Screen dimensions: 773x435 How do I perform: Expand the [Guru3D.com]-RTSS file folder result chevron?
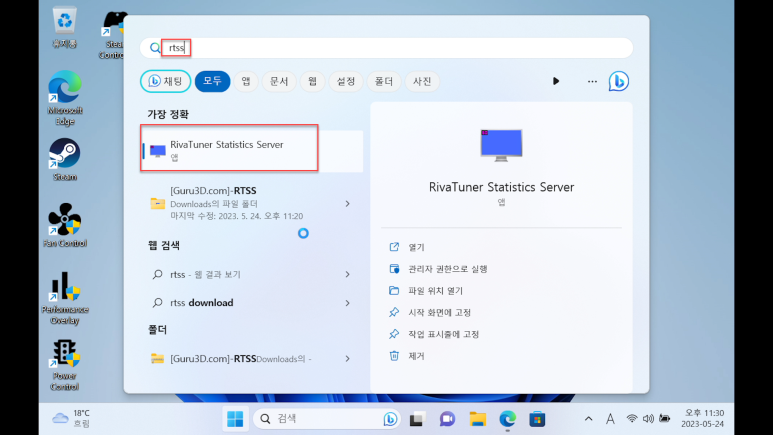(x=348, y=204)
